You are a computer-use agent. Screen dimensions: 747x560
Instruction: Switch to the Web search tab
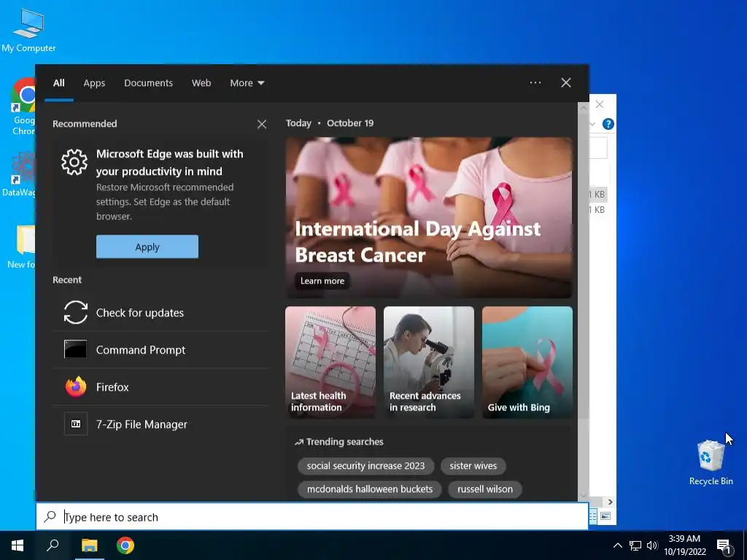pos(201,83)
